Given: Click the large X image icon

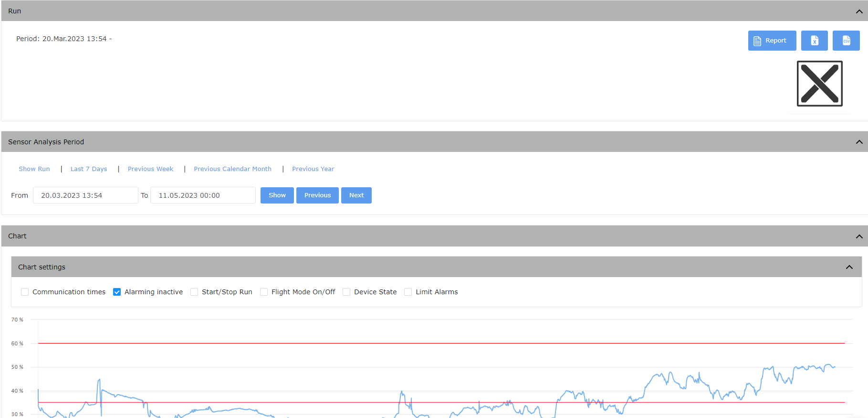Looking at the screenshot, I should tap(819, 84).
